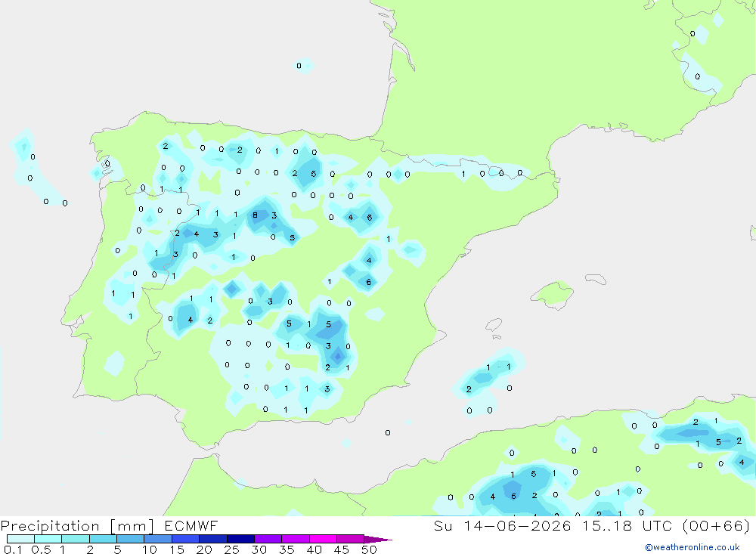Viewport: 756px width, 554px height.
Task: Click the legend label 0.5
Action: coord(41,549)
